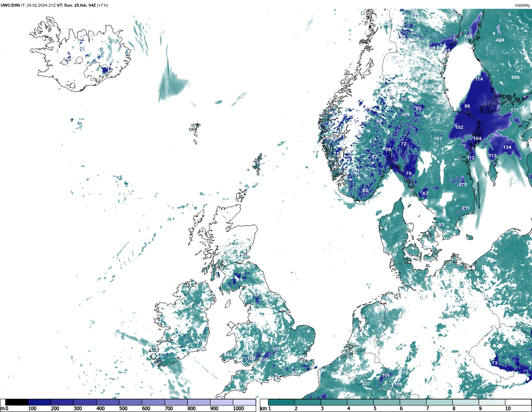The width and height of the screenshot is (532, 412).
Task: Click the map value "104"
Action: coord(477,138)
